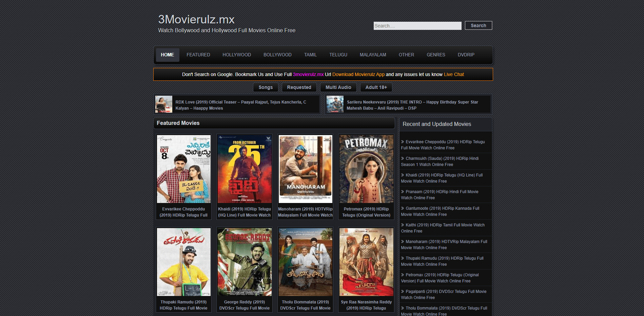Open Petromax (2019) movie poster
This screenshot has height=316, width=644.
(x=366, y=169)
